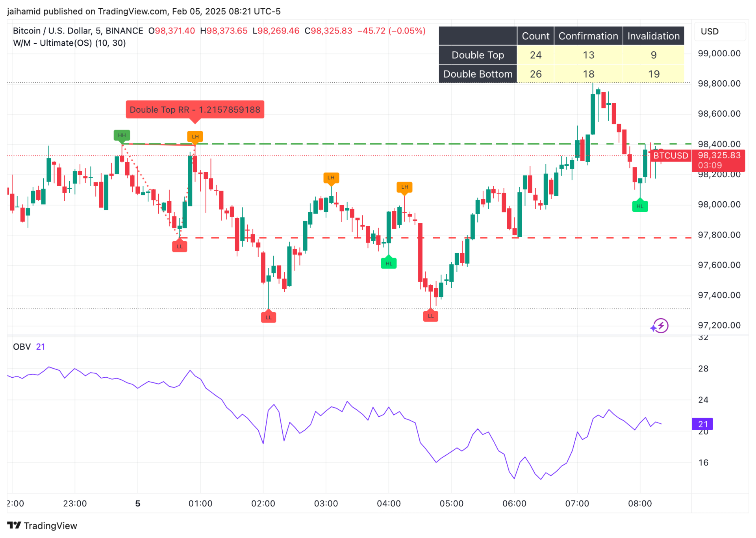756x538 pixels.
Task: Select the green HL label at 04:00
Action: [389, 263]
